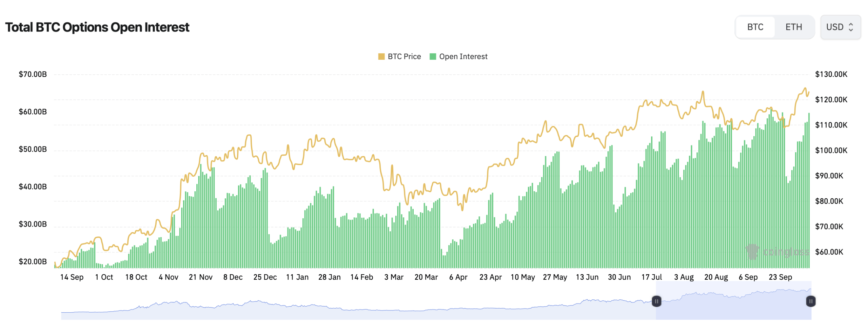Viewport: 868px width, 334px height.
Task: Click the $70.00B left axis label
Action: point(33,74)
